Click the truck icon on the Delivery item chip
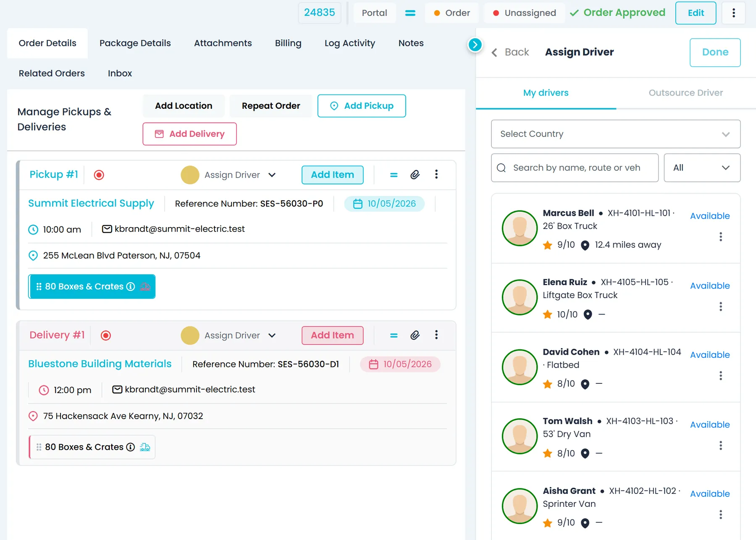The width and height of the screenshot is (756, 540). tap(145, 447)
